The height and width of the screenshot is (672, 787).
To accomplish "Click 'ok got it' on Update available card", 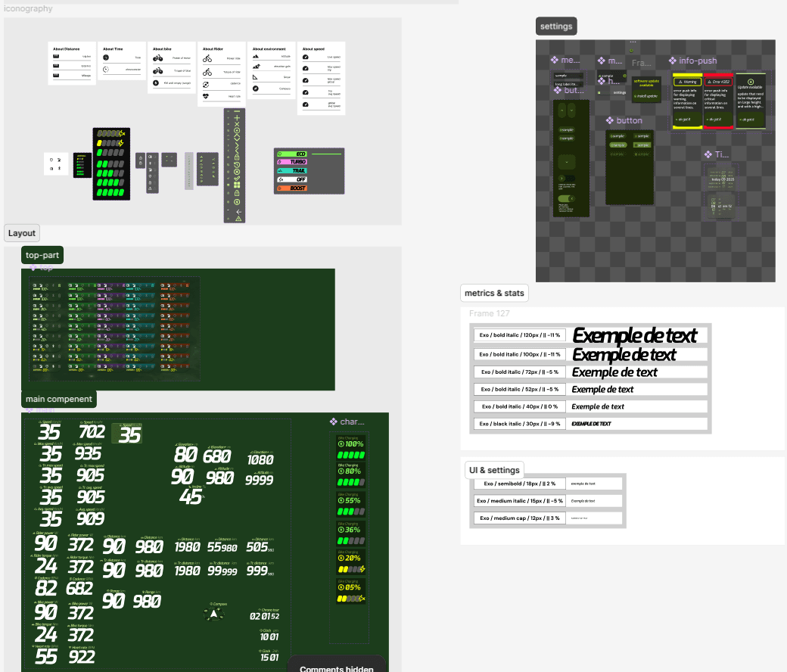I will (751, 120).
